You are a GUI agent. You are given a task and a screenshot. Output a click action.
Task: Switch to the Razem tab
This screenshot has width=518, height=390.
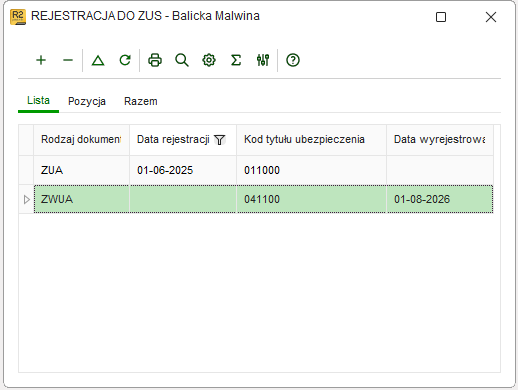141,101
